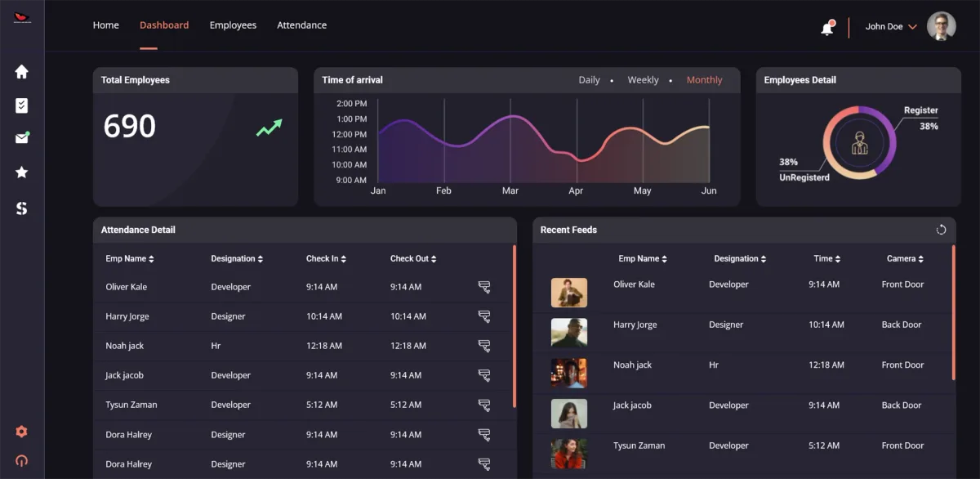Click the red logo at top left
980x479 pixels.
coord(22,18)
